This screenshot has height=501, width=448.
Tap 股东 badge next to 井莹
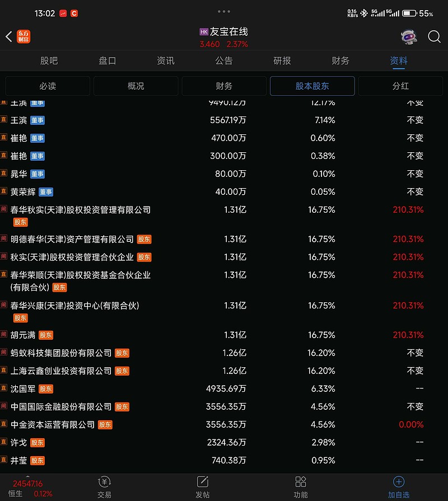38,461
